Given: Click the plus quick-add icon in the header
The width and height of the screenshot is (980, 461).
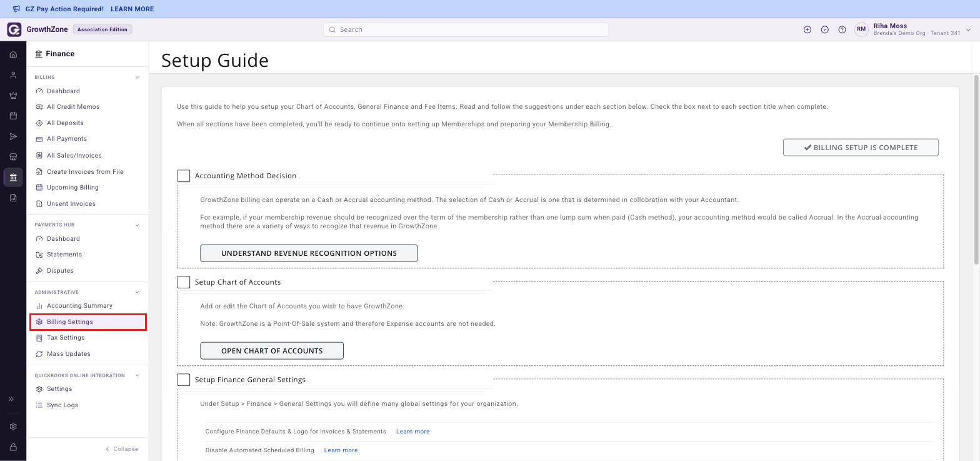Looking at the screenshot, I should pyautogui.click(x=807, y=29).
